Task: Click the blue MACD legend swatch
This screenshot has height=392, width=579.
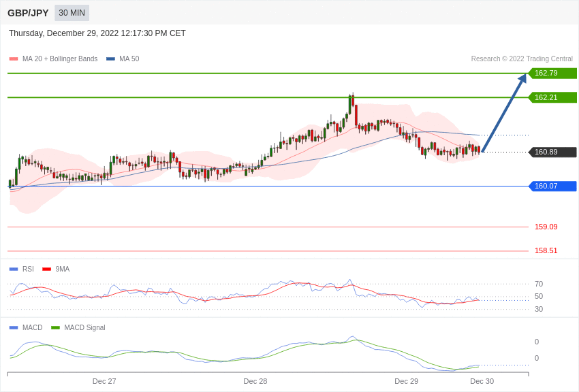Action: point(14,327)
